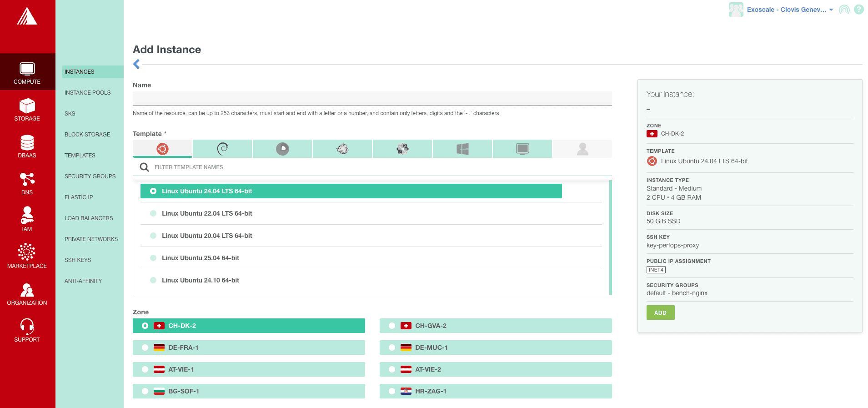Click the green ADD button

(x=660, y=312)
